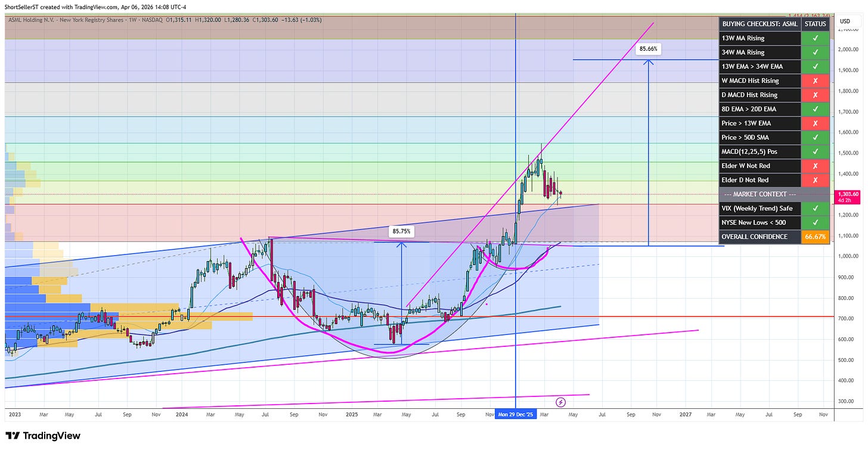Select the 13W MA Rising label

click(x=743, y=38)
